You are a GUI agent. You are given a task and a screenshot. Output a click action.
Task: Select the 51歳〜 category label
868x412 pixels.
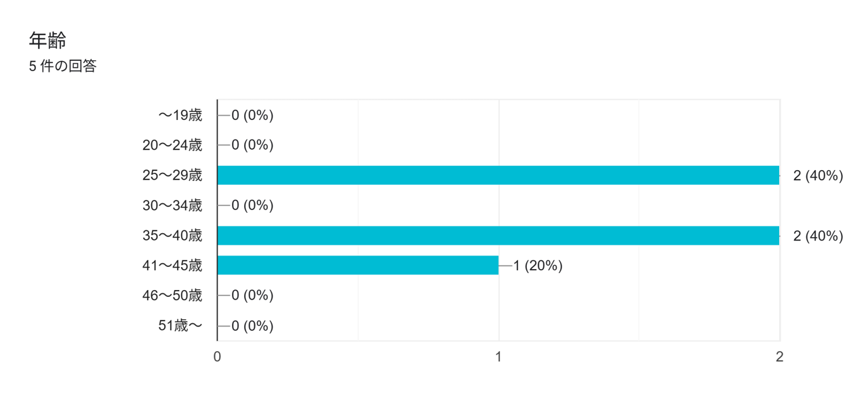pos(180,326)
